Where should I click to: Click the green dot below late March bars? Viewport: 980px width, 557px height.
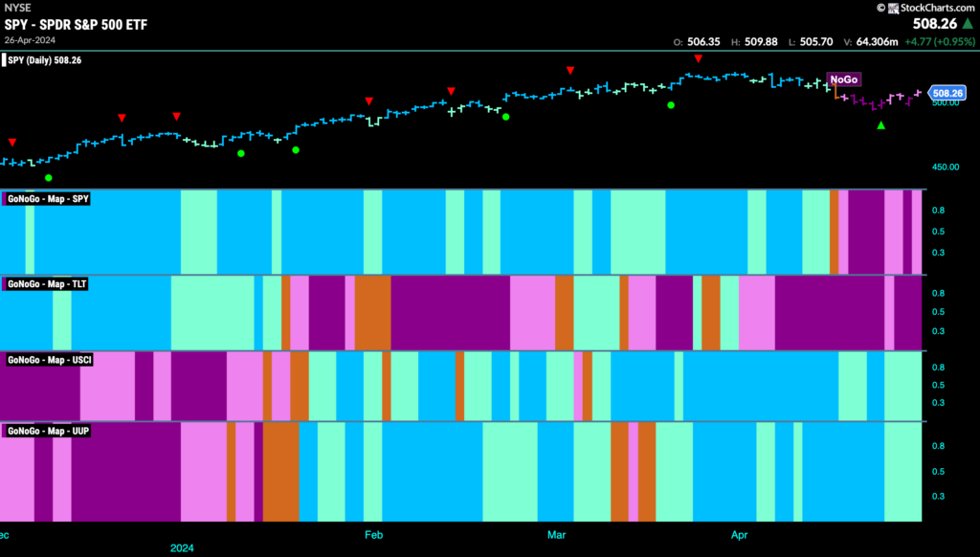(x=671, y=105)
